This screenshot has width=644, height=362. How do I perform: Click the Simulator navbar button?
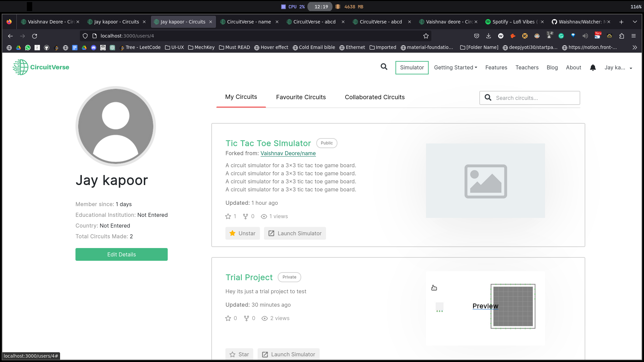[x=412, y=68]
